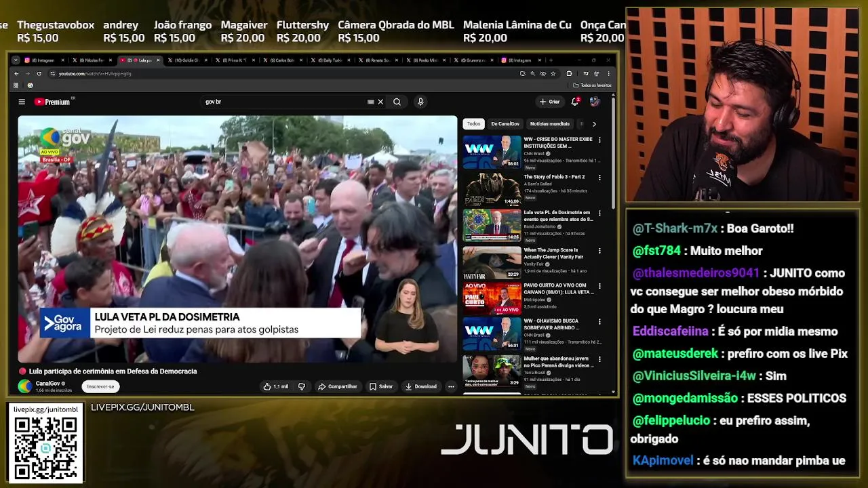Click the main video player
The height and width of the screenshot is (488, 868).
[237, 239]
